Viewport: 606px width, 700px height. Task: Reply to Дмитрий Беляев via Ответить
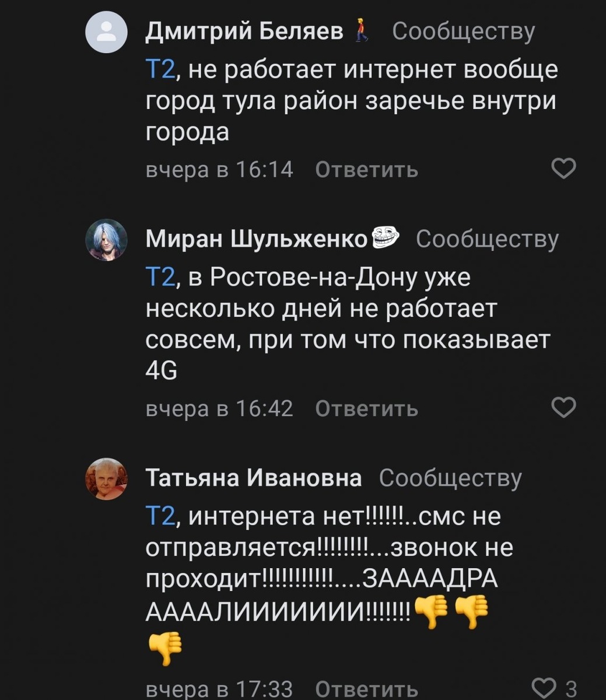coord(366,170)
